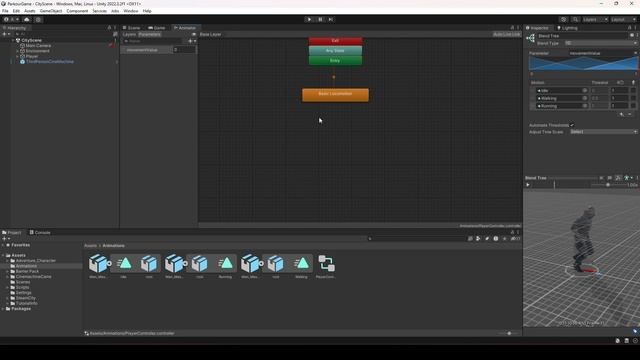Select ThirdPersonCinemachine in Hierarchy
Image resolution: width=640 pixels, height=360 pixels.
click(x=49, y=62)
